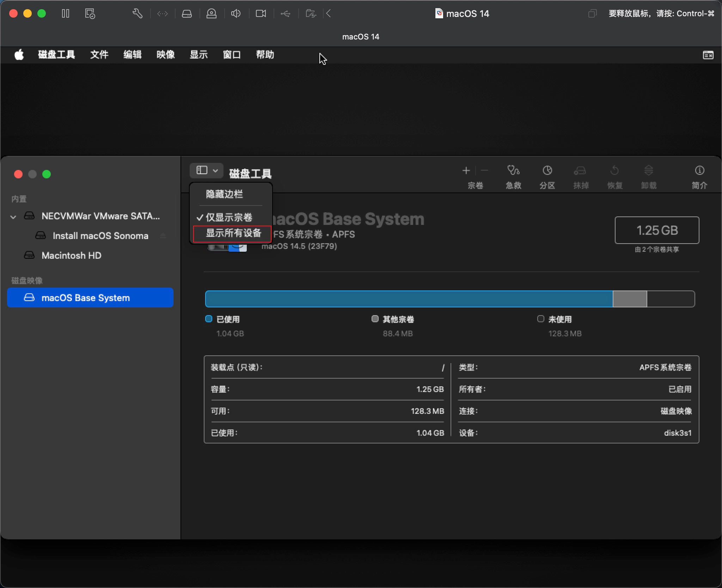Click the disk3s1 device value

(678, 433)
